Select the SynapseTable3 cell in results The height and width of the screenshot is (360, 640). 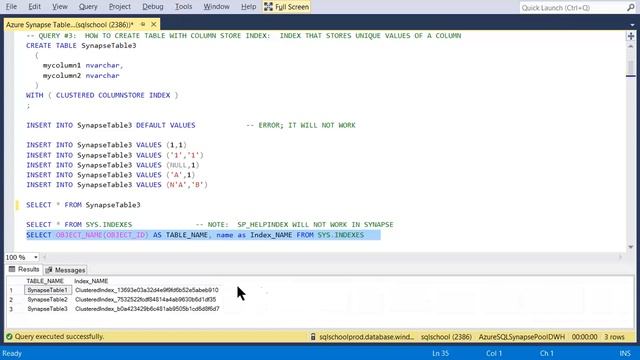48,309
